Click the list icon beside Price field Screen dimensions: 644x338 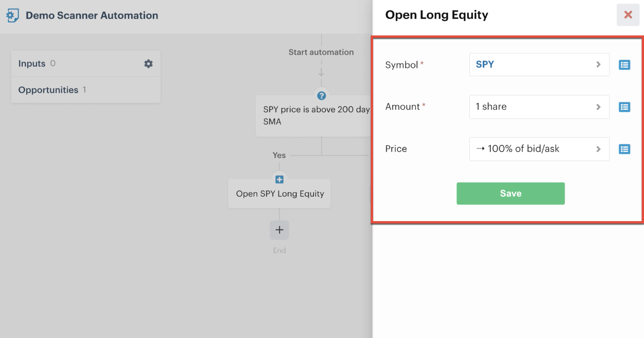pyautogui.click(x=624, y=149)
